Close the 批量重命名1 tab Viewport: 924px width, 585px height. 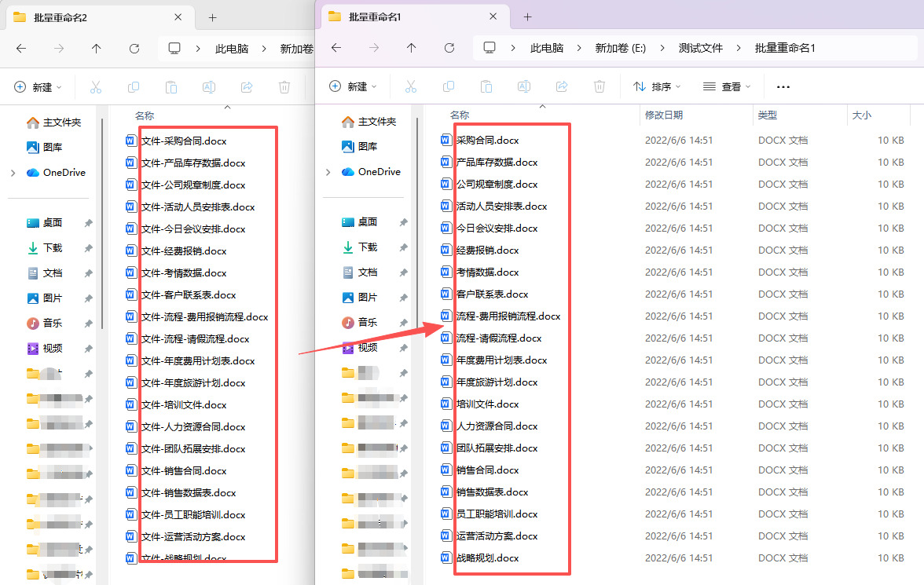tap(493, 16)
